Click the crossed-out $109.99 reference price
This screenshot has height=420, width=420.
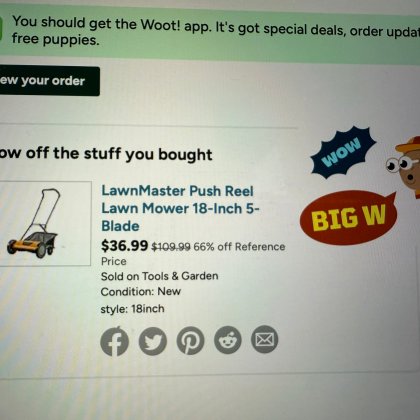click(171, 247)
